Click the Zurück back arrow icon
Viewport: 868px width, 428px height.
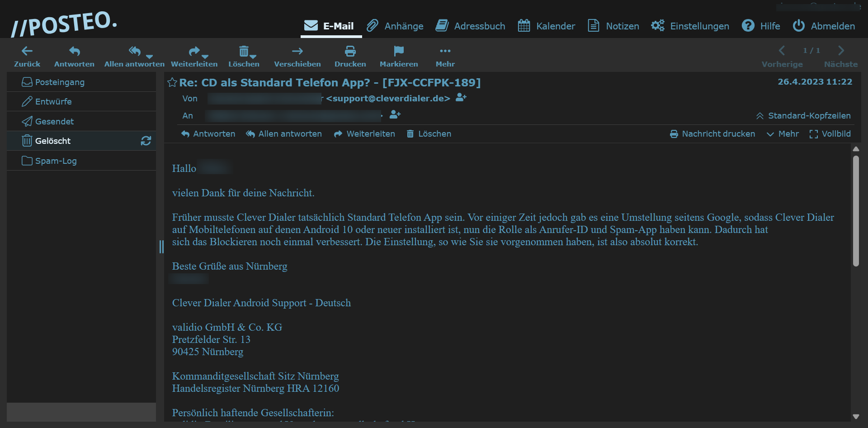tap(27, 51)
